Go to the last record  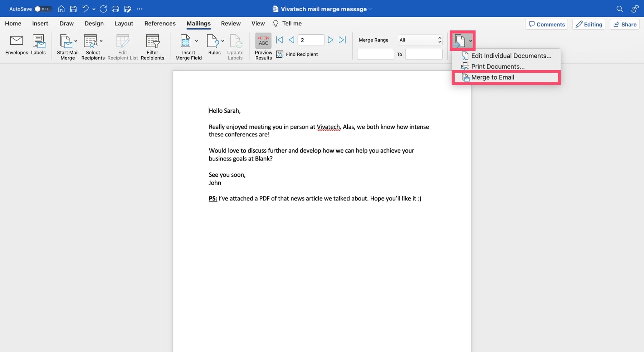point(342,40)
